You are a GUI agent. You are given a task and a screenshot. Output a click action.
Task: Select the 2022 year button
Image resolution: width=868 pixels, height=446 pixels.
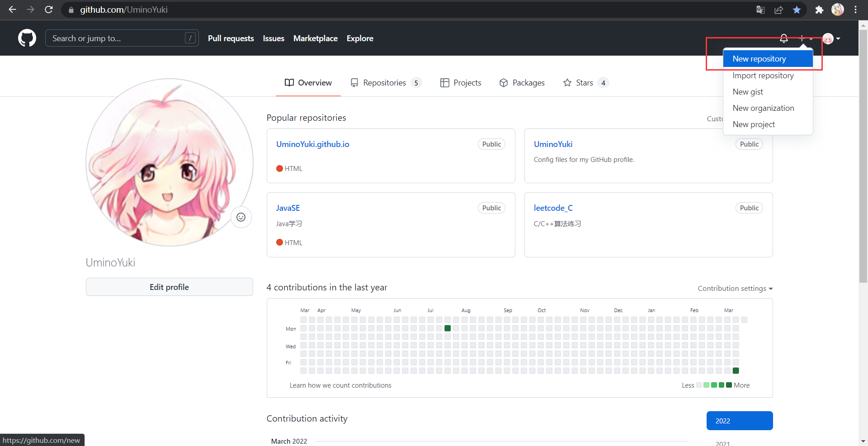[740, 421]
